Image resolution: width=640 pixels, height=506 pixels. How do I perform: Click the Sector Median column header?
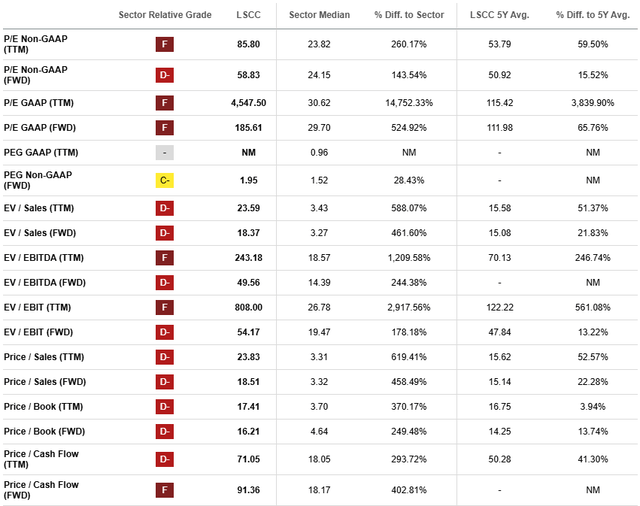tap(319, 15)
